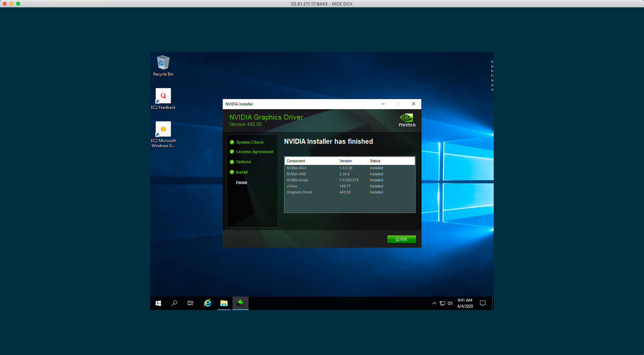Image resolution: width=644 pixels, height=355 pixels.
Task: Expand the hidden system tray icons
Action: click(434, 303)
